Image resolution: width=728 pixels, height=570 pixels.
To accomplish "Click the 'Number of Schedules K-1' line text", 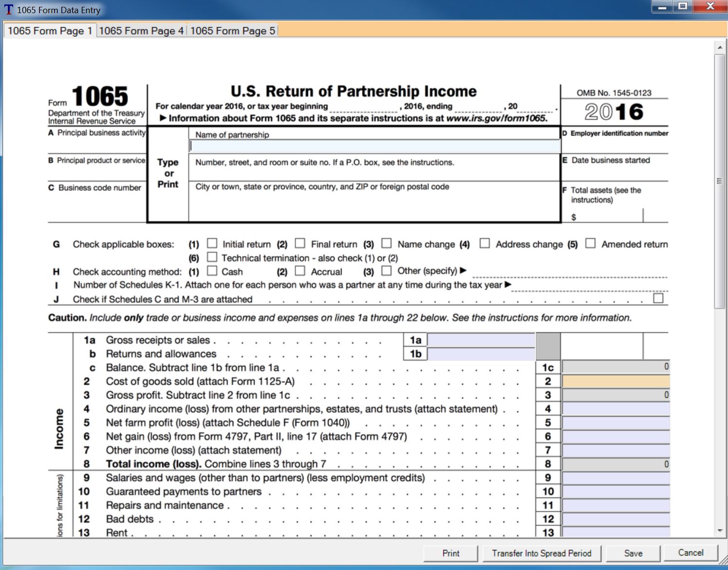I will [288, 285].
